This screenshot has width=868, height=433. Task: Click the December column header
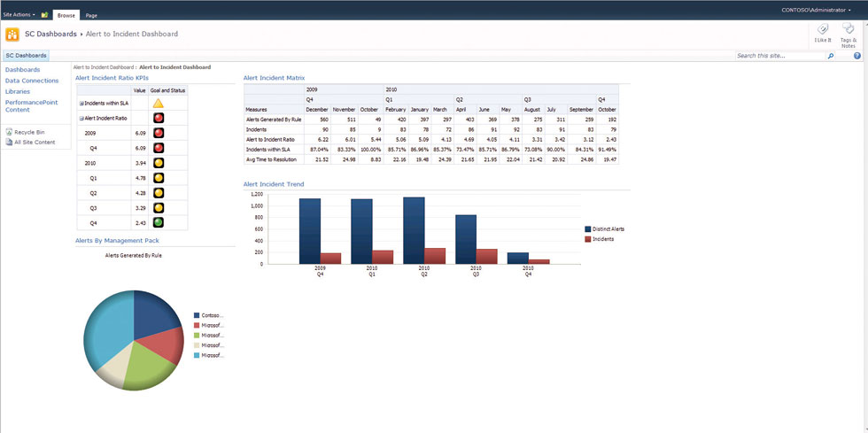317,110
